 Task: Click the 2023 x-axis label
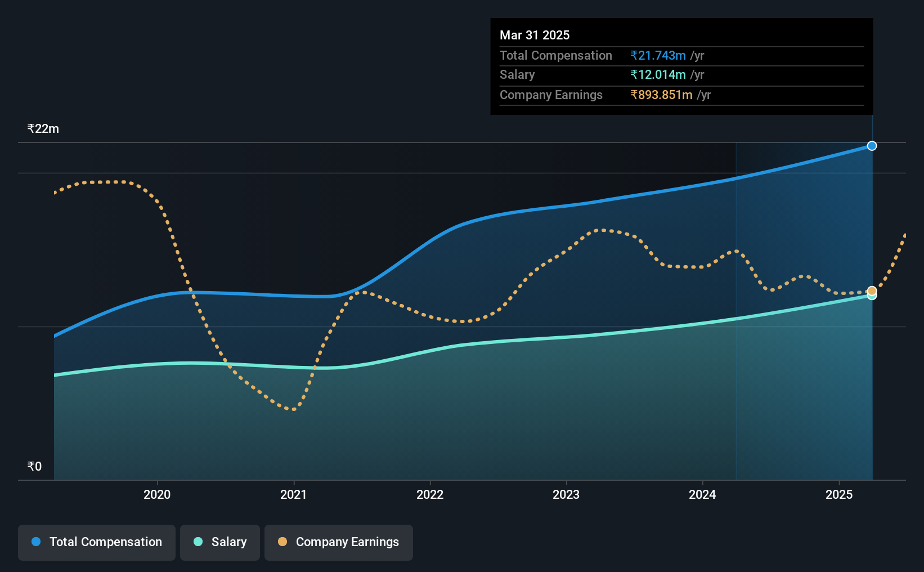pos(566,494)
